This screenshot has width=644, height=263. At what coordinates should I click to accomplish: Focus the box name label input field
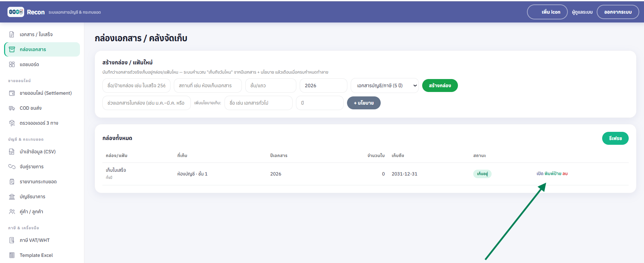136,86
